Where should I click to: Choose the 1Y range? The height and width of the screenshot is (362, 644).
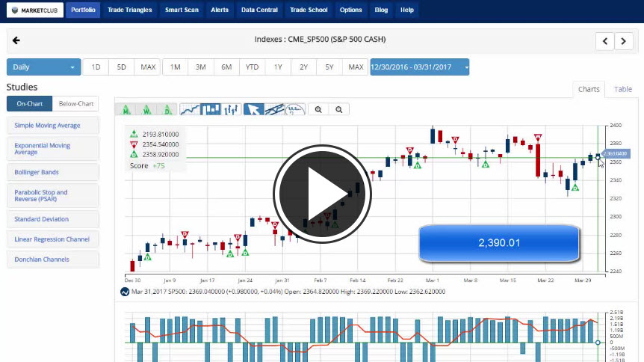tap(278, 67)
